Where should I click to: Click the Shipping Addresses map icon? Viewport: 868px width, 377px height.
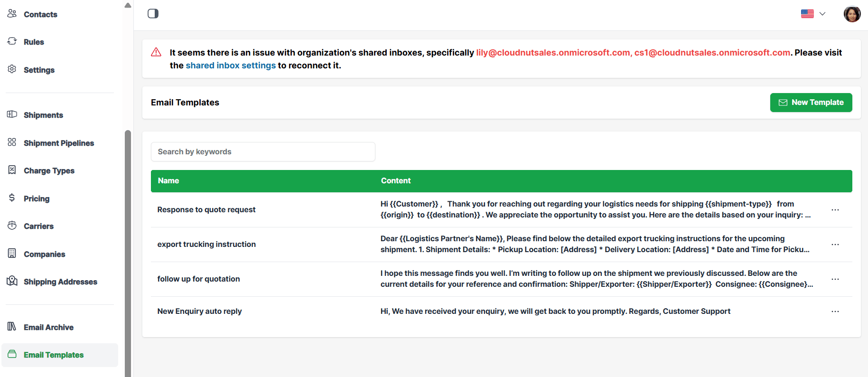pyautogui.click(x=12, y=281)
